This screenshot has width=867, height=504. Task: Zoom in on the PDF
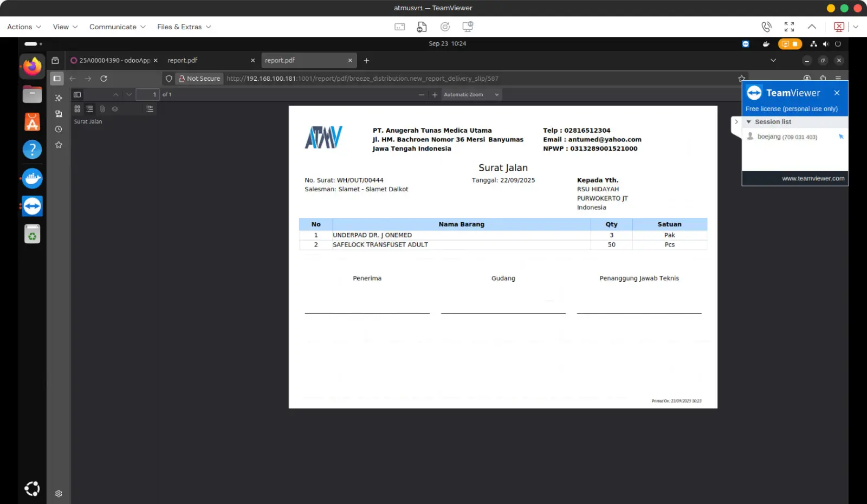435,95
